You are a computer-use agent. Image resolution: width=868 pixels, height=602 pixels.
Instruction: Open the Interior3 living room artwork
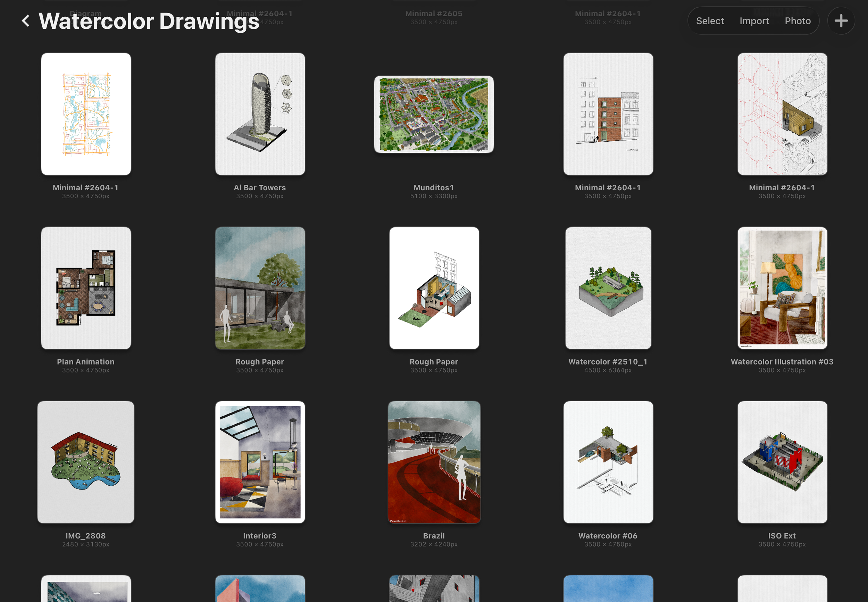260,462
